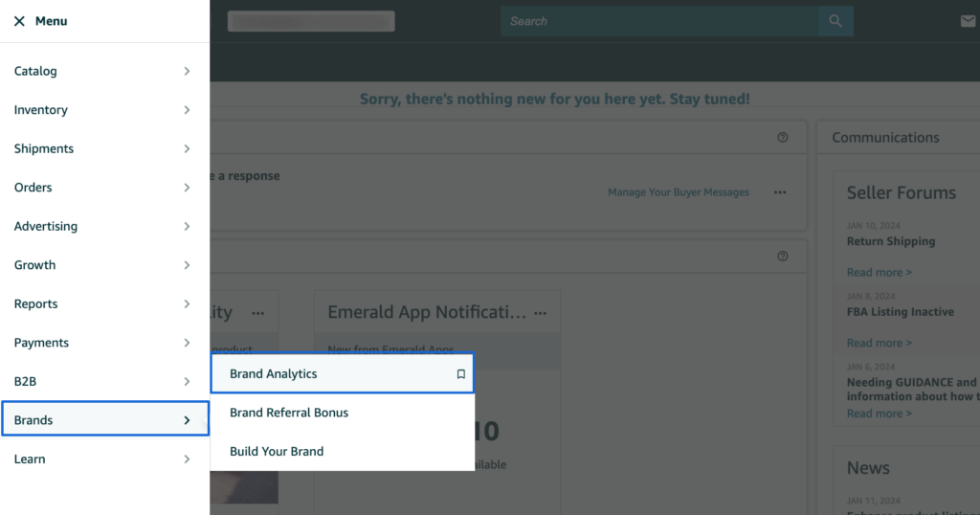Open the Advertising menu item
Screen dimensions: 980x515
pyautogui.click(x=104, y=226)
